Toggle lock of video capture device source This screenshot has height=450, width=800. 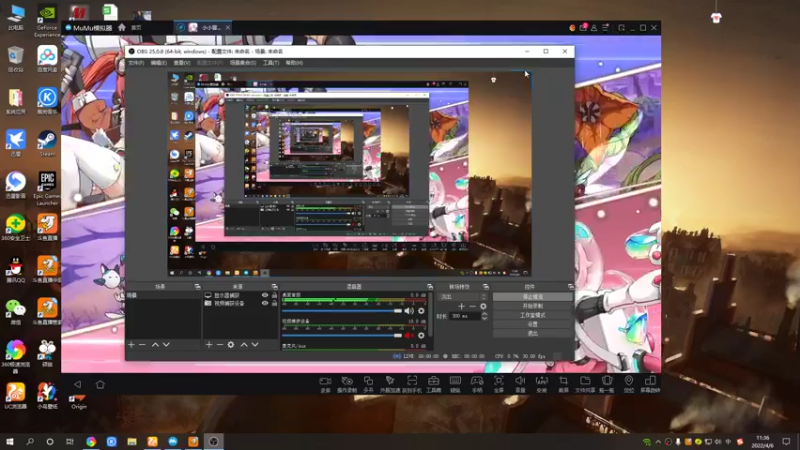(274, 303)
